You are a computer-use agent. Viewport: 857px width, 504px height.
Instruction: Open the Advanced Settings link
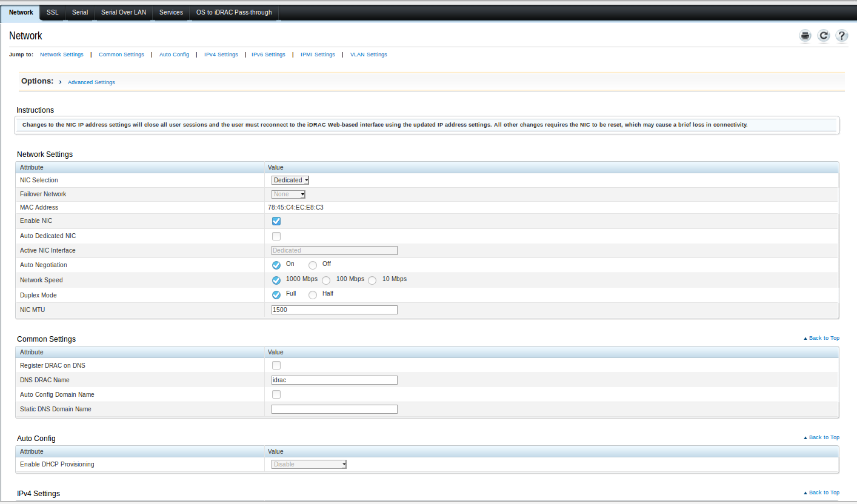tap(91, 82)
